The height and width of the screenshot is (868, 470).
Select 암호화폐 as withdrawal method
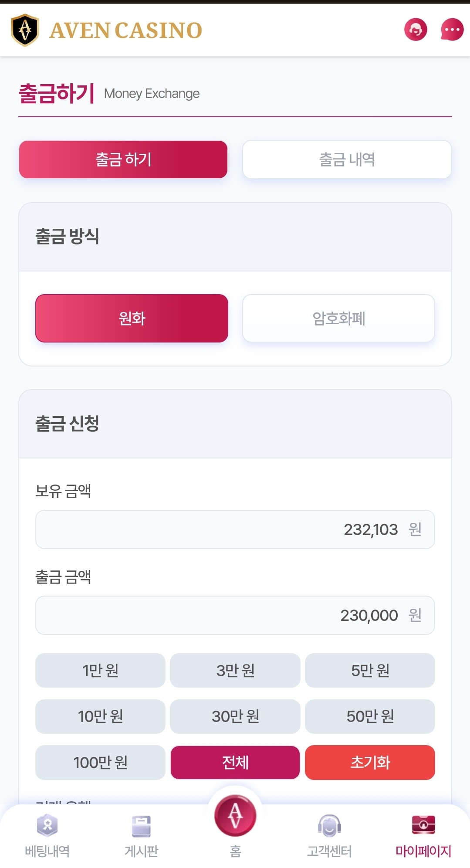tap(338, 319)
